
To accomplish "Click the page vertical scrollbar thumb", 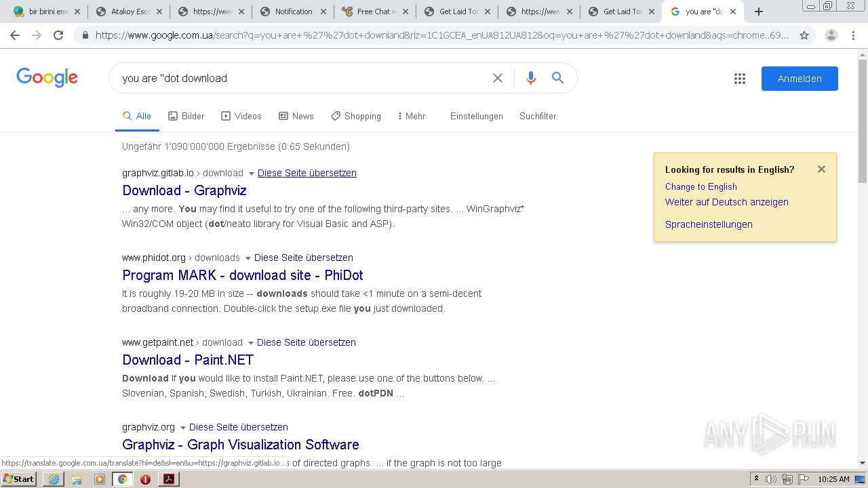I will click(862, 121).
